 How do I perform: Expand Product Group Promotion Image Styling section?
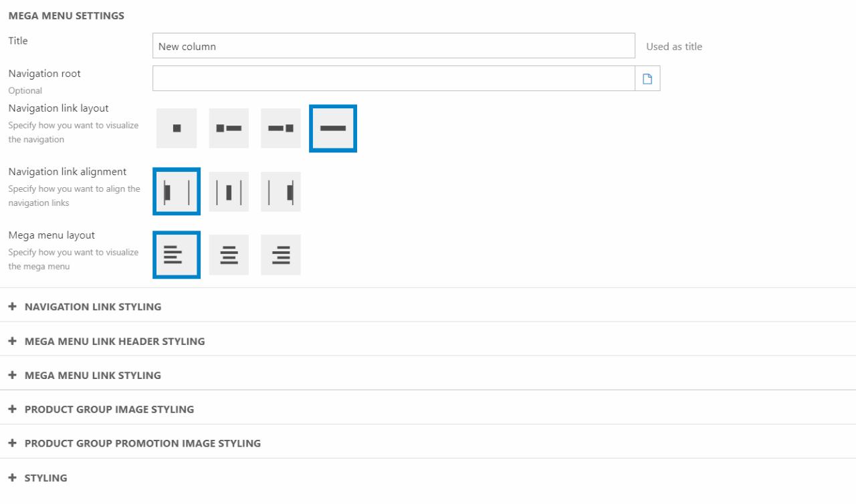click(142, 443)
